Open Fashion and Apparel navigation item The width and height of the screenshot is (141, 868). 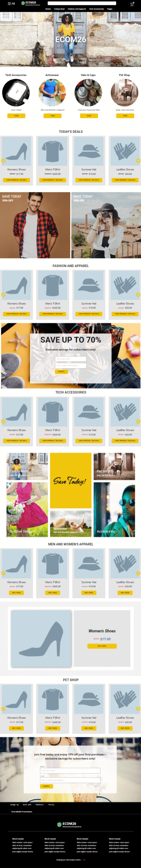[x=77, y=9]
